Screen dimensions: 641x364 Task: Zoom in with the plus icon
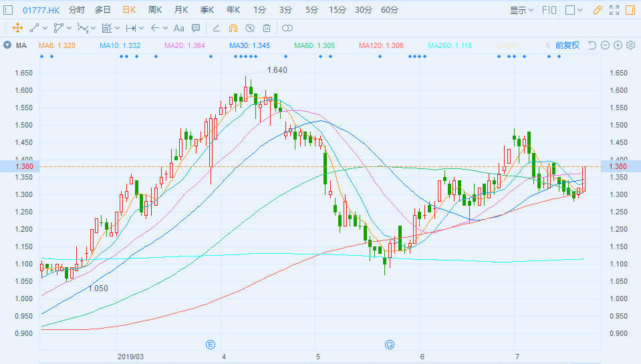pos(618,45)
